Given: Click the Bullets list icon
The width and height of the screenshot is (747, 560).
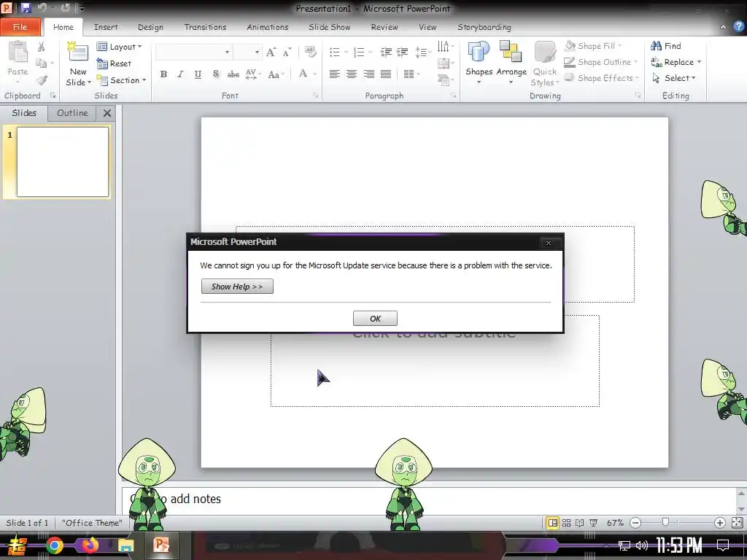Looking at the screenshot, I should [x=335, y=52].
